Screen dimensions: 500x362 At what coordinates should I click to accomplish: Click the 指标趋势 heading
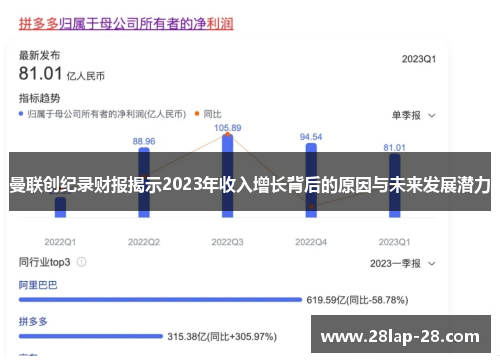coord(39,98)
